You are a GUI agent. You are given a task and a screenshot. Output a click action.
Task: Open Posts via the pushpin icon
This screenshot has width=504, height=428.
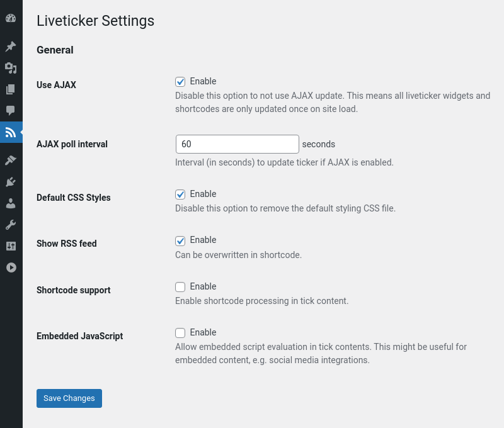(x=11, y=47)
